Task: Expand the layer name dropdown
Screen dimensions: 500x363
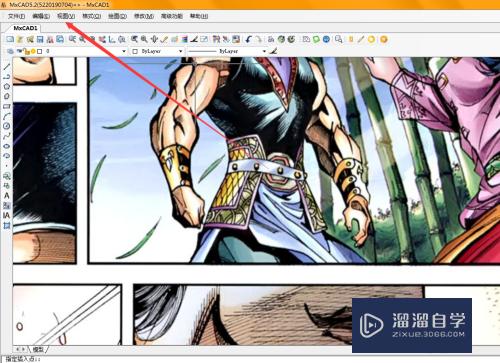Action: click(124, 51)
